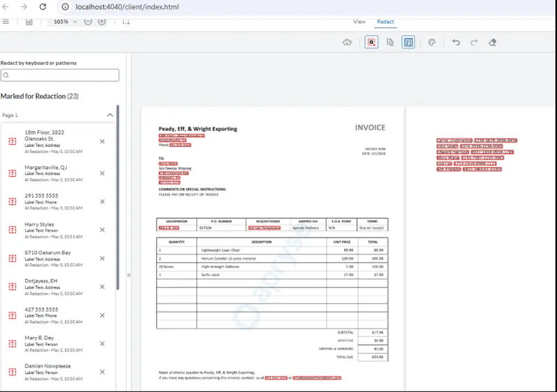557x392 pixels.
Task: Select the rectangle redaction tool
Action: pos(371,42)
